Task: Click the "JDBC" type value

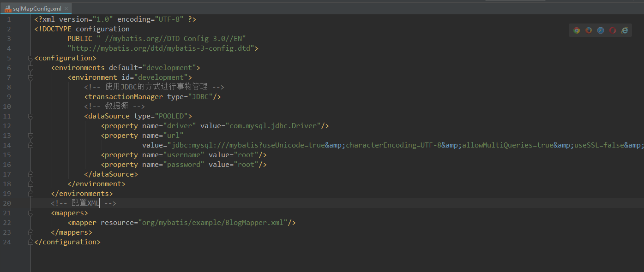Action: [x=200, y=97]
